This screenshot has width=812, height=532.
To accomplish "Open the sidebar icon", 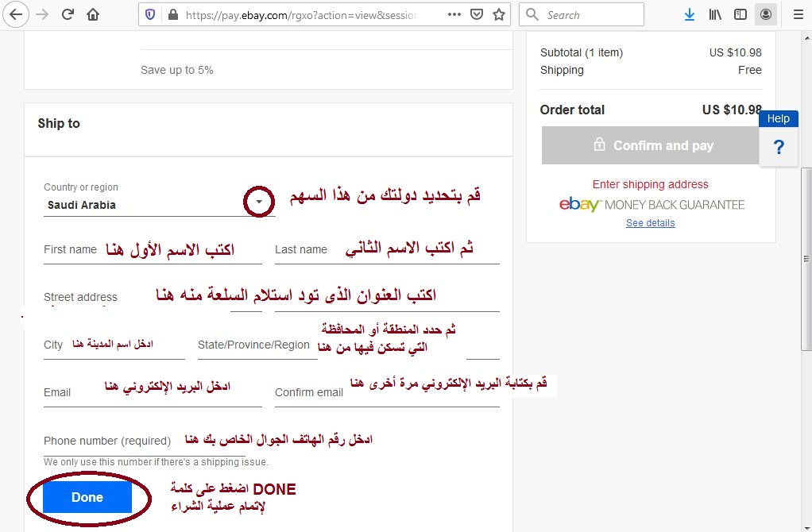I will point(739,14).
